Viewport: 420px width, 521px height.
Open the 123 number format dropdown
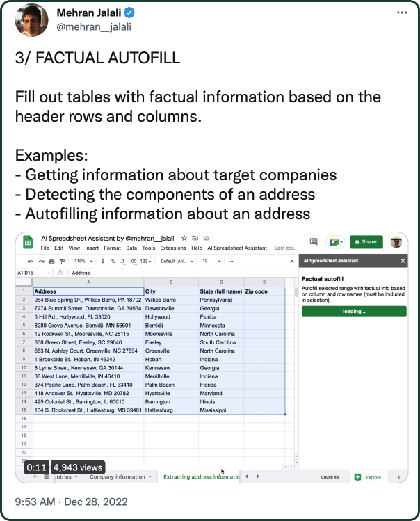pos(145,262)
